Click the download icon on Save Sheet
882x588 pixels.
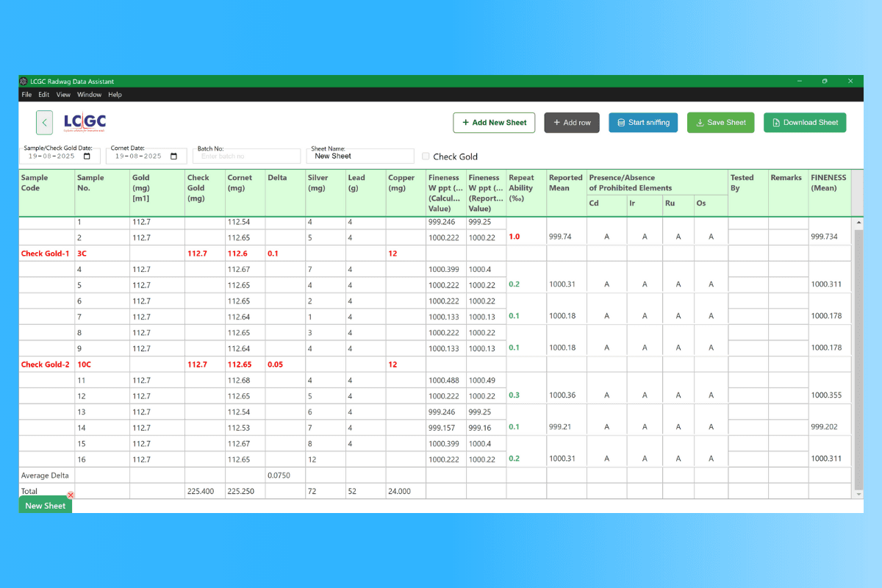(699, 123)
